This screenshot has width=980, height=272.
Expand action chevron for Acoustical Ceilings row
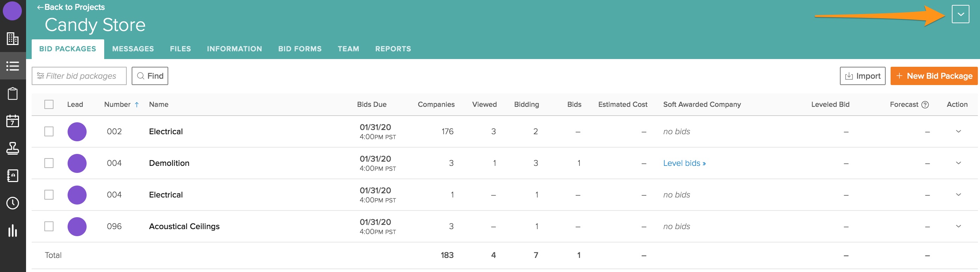pos(958,226)
